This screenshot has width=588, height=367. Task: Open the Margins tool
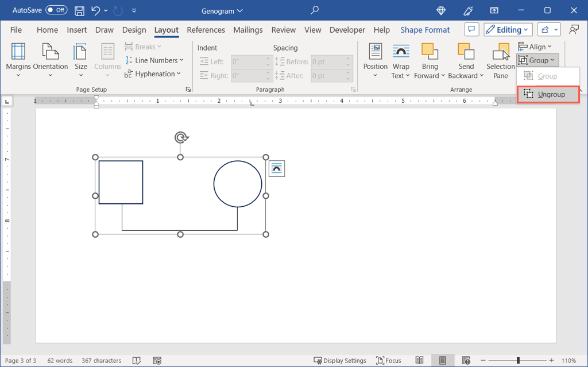click(18, 60)
